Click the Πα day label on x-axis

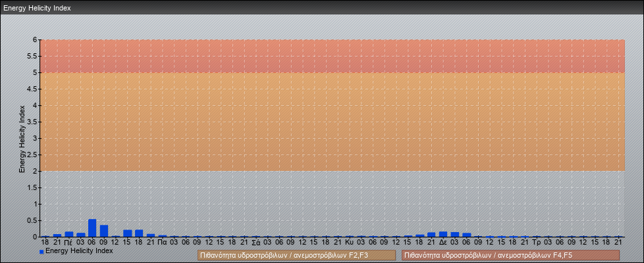(162, 242)
